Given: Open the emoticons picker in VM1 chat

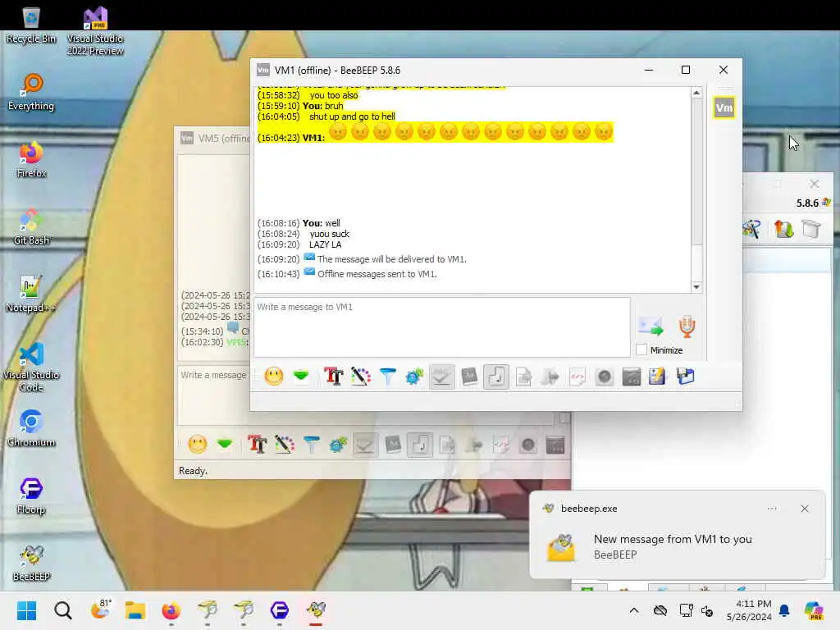Looking at the screenshot, I should click(x=274, y=376).
